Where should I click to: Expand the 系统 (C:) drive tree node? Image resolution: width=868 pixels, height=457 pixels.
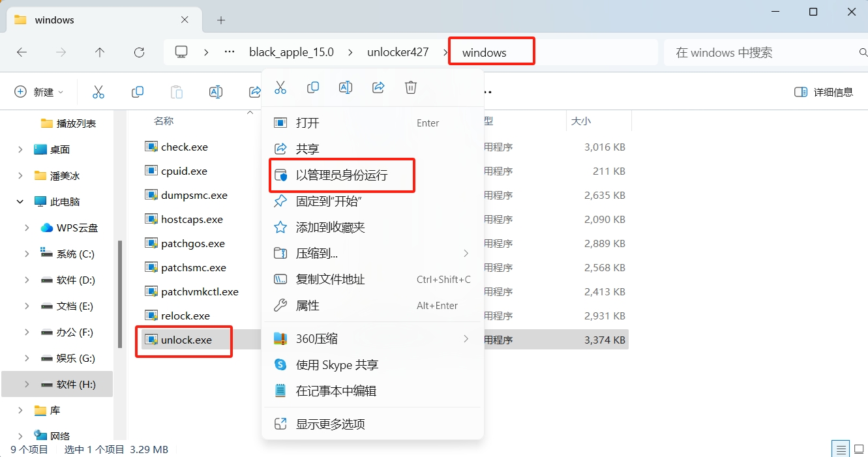27,254
